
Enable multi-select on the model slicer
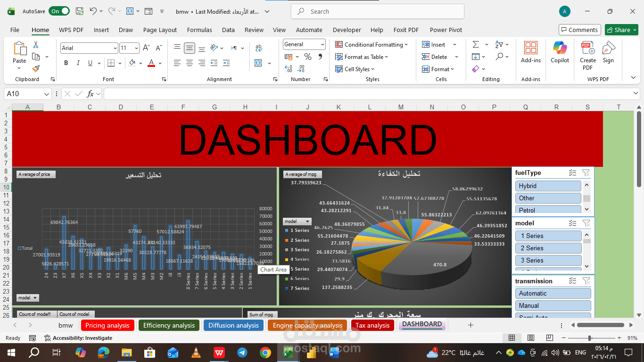click(x=573, y=223)
